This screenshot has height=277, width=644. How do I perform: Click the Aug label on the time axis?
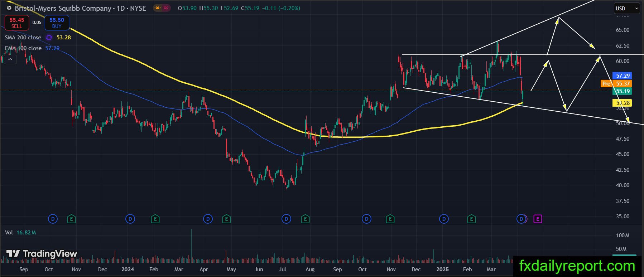click(310, 269)
